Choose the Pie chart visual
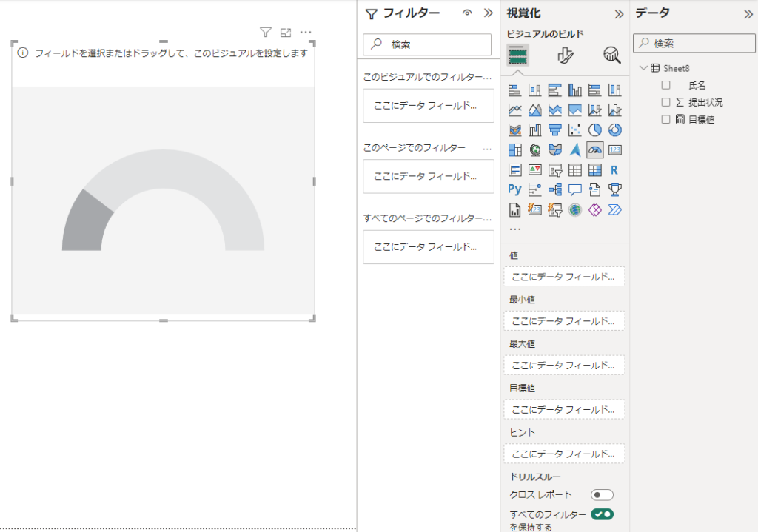The width and height of the screenshot is (758, 532). click(x=595, y=130)
